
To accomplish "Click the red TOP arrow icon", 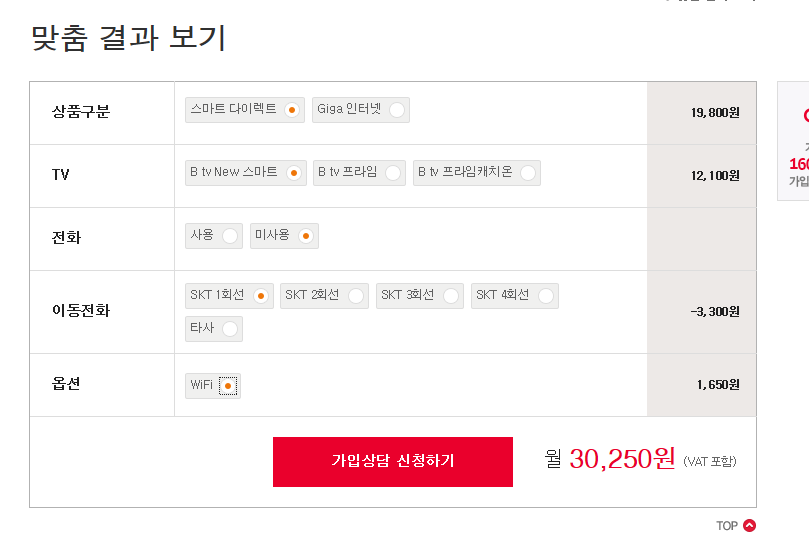I will (750, 526).
